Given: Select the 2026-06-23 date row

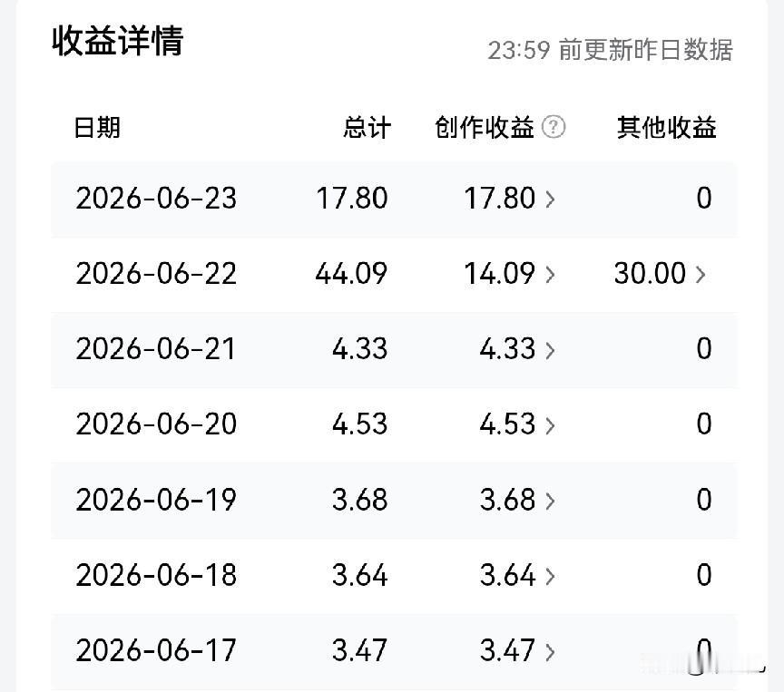Looking at the screenshot, I should [x=394, y=199].
